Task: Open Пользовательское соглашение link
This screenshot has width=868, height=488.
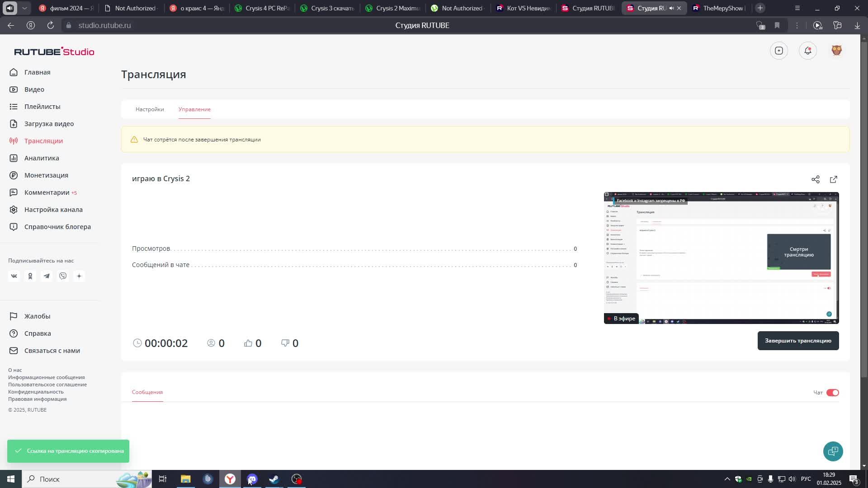Action: click(47, 385)
